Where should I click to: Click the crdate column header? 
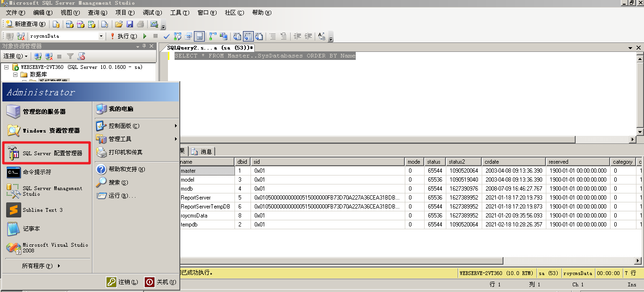tap(514, 162)
